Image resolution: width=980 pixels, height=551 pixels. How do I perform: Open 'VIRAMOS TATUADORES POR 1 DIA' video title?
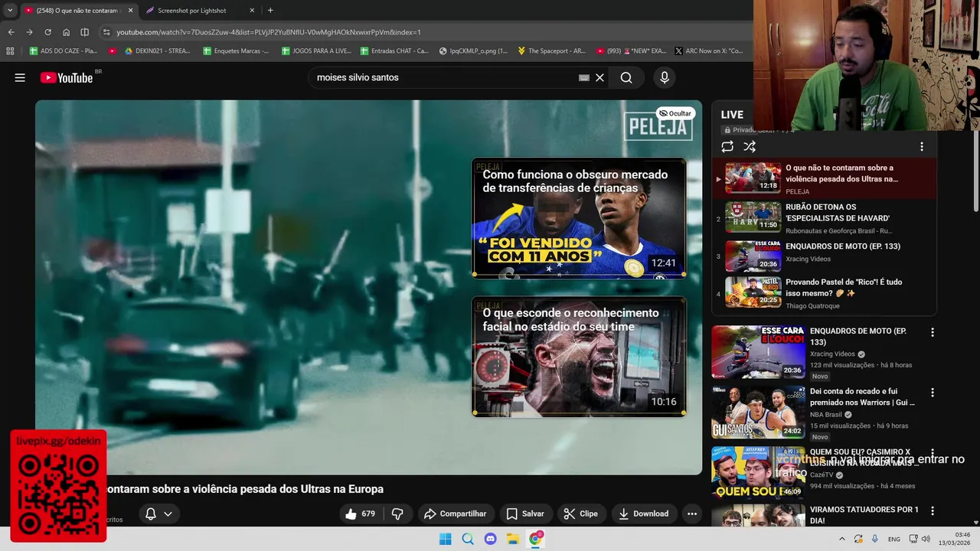pos(864,514)
